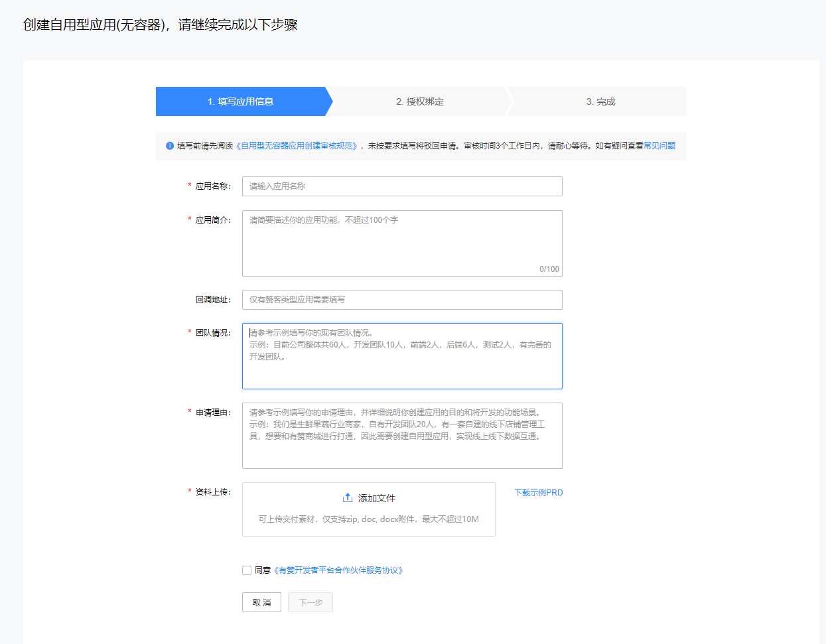Focus the 回调地址 input field

[x=402, y=300]
